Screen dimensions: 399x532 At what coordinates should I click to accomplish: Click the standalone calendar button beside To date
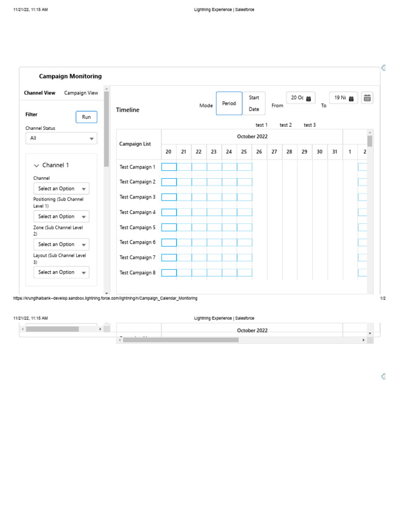[367, 98]
